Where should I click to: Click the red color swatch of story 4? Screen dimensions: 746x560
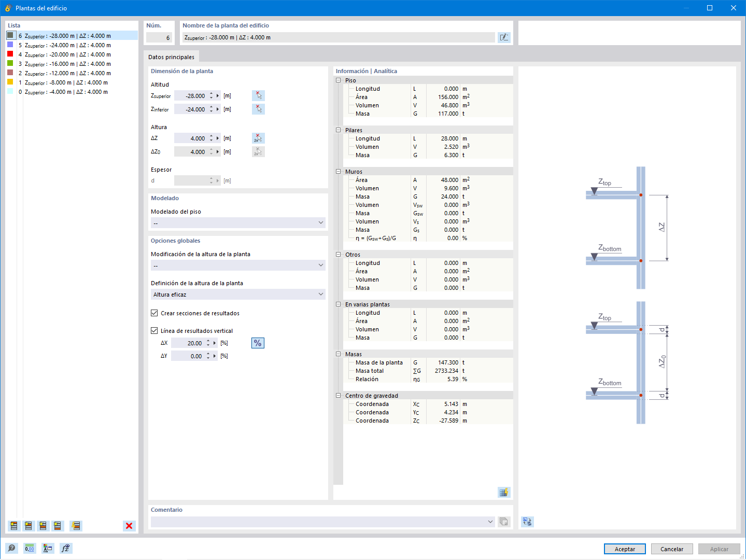pyautogui.click(x=10, y=54)
